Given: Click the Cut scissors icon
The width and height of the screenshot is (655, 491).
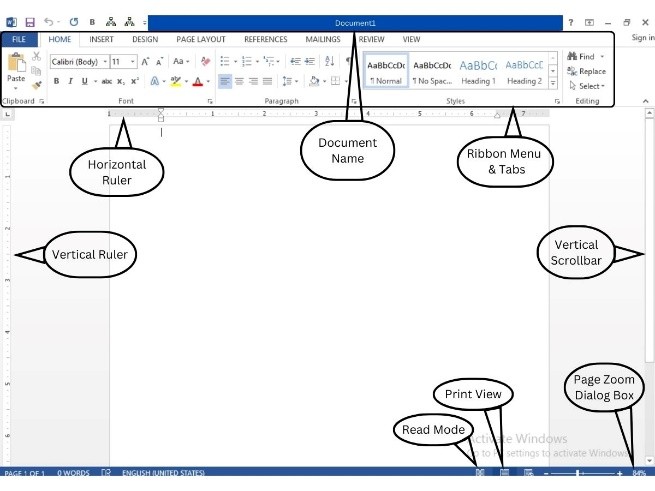Looking at the screenshot, I should 37,57.
